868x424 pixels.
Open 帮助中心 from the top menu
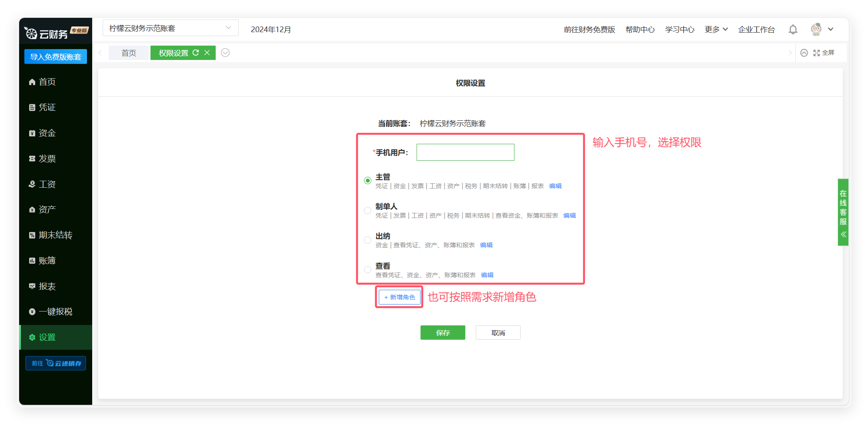640,29
